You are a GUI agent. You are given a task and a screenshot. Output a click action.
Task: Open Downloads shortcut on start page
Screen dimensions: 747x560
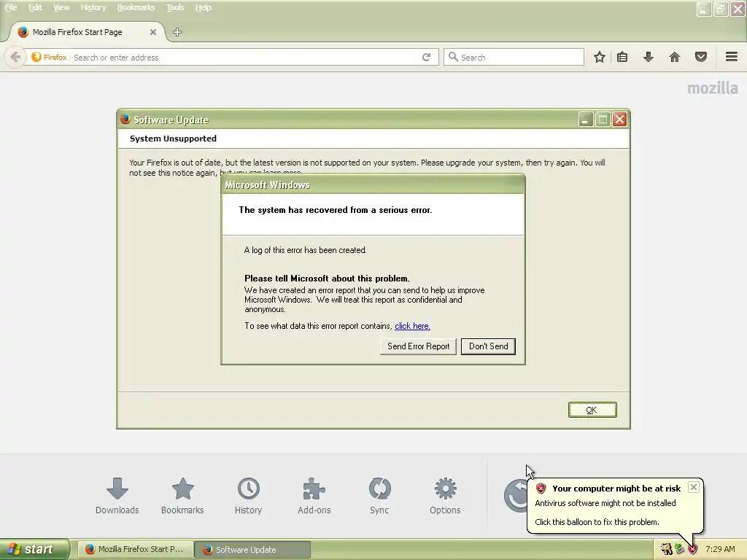click(117, 496)
